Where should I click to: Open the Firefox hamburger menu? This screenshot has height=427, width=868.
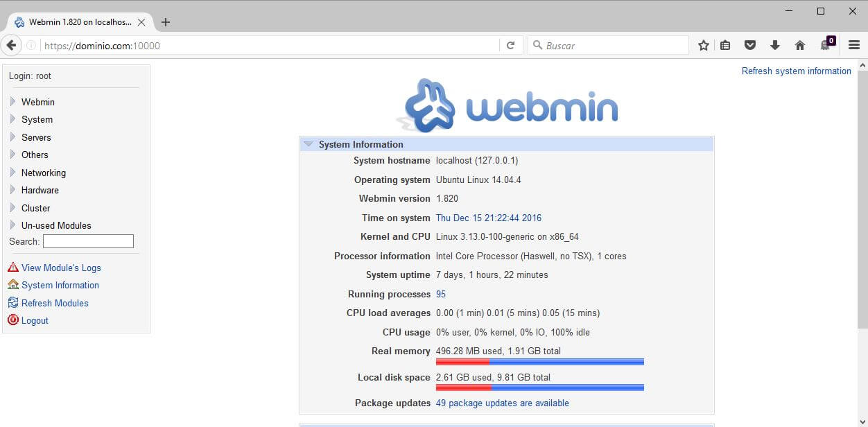point(854,45)
